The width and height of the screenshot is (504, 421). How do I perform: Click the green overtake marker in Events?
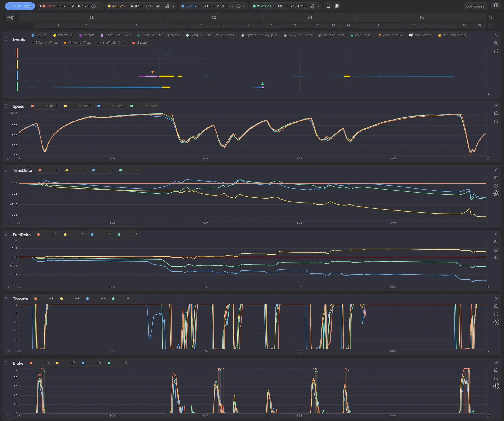(262, 83)
